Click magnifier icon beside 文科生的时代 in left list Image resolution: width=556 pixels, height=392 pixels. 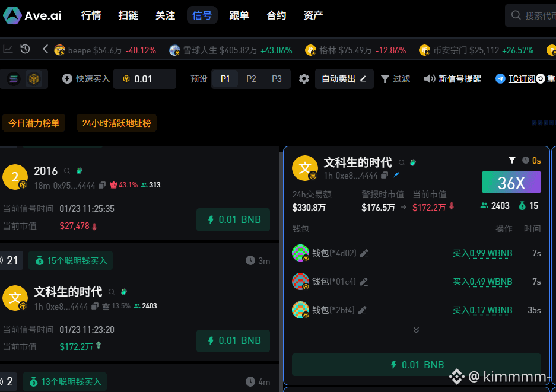112,292
